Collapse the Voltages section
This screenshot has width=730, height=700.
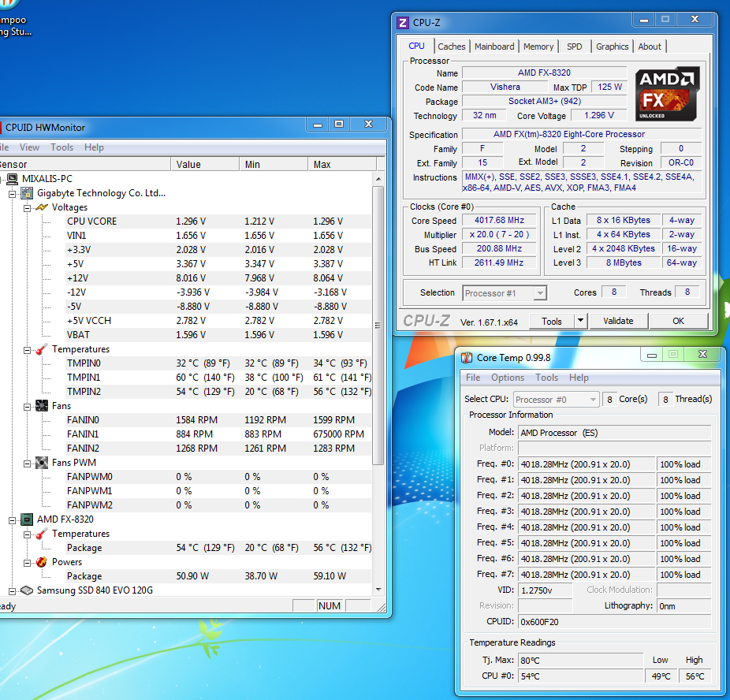[x=27, y=208]
